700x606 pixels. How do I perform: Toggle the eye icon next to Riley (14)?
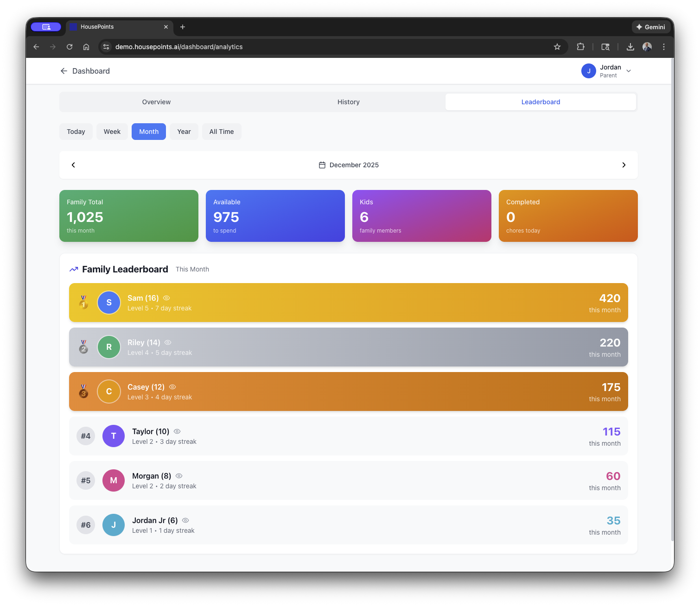tap(168, 342)
